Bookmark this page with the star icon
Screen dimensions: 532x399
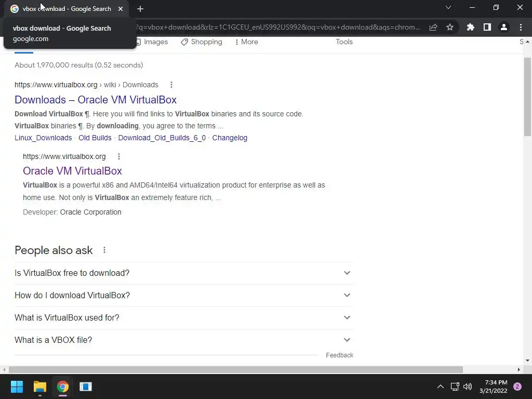pyautogui.click(x=450, y=27)
